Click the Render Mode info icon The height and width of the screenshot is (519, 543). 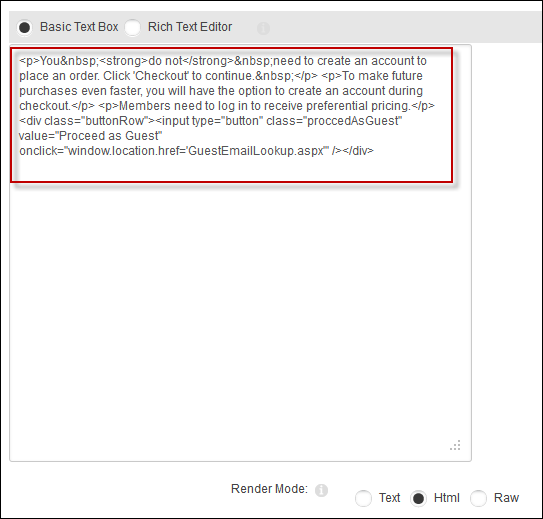click(x=321, y=490)
